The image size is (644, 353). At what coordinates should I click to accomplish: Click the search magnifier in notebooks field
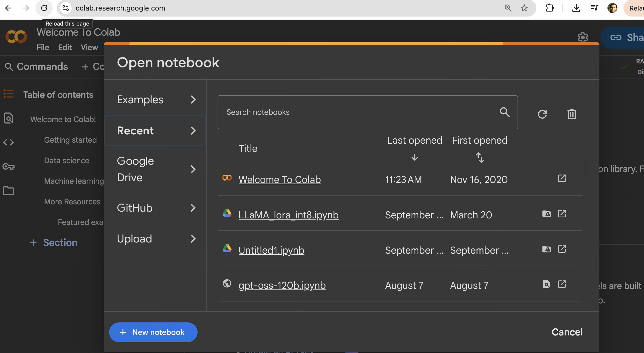(x=505, y=112)
